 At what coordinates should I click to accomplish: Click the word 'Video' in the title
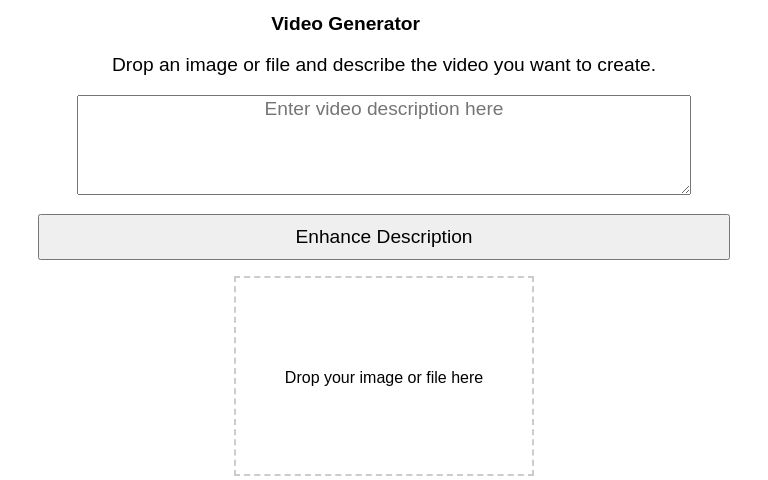[297, 24]
